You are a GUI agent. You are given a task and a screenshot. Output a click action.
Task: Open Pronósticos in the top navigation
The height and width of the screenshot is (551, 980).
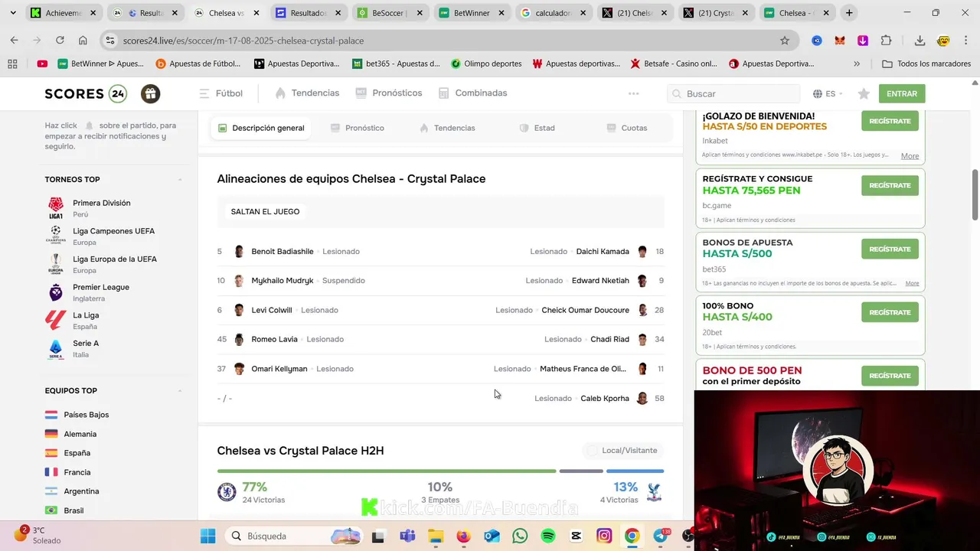(x=389, y=93)
